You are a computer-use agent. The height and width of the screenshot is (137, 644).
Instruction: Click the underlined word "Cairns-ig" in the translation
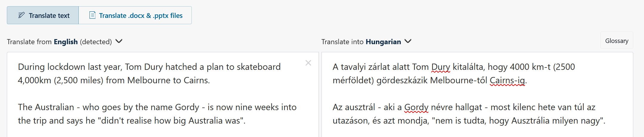[x=507, y=80]
